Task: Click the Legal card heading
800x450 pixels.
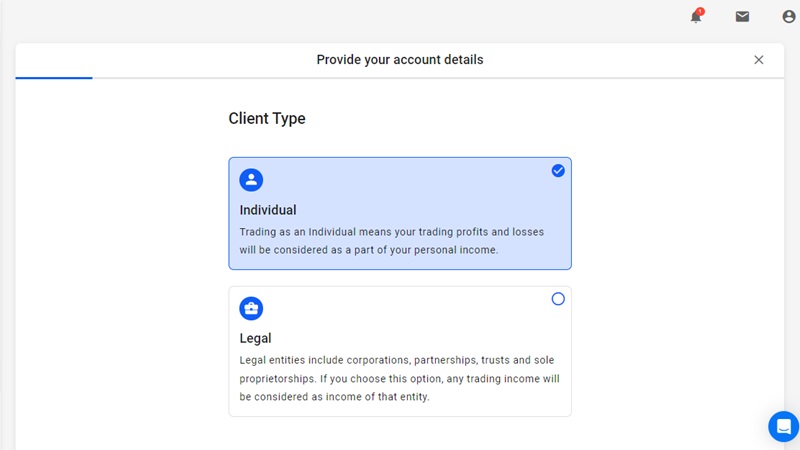Action: click(255, 338)
